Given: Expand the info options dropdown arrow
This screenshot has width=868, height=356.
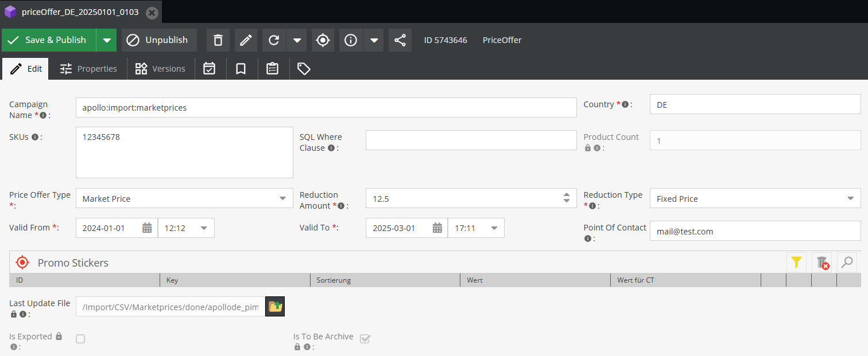Looking at the screenshot, I should [374, 40].
